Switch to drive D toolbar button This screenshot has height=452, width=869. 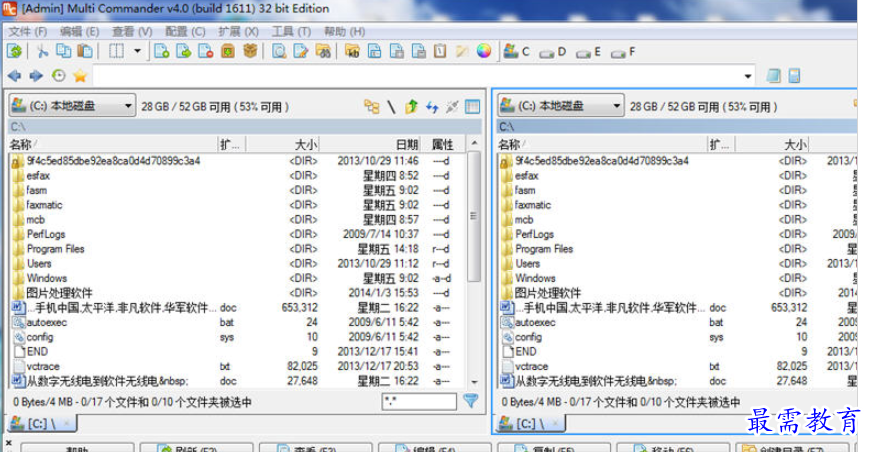click(553, 52)
